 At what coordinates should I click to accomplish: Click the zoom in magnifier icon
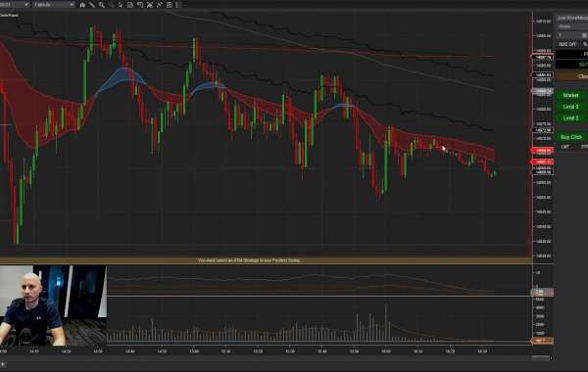tap(102, 5)
